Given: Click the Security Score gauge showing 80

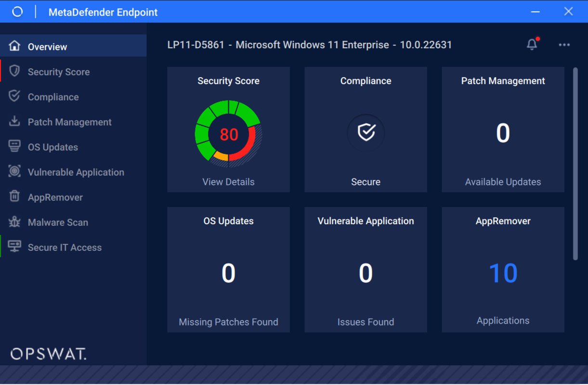Looking at the screenshot, I should (x=228, y=133).
